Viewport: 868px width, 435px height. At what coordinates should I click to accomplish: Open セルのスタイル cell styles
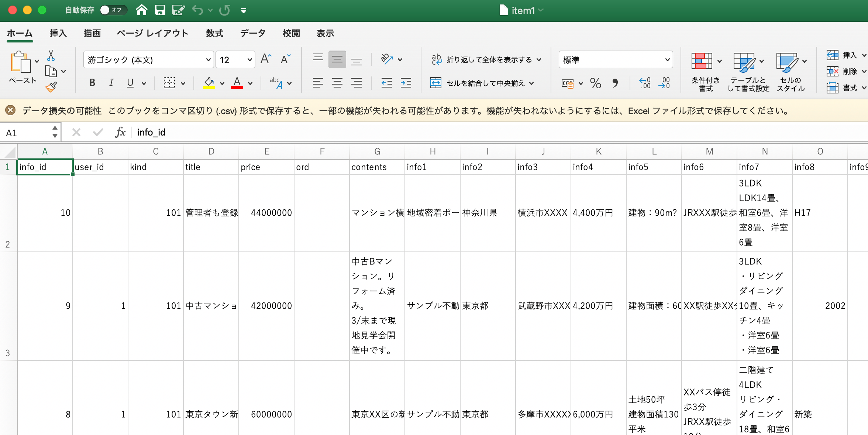(x=790, y=72)
